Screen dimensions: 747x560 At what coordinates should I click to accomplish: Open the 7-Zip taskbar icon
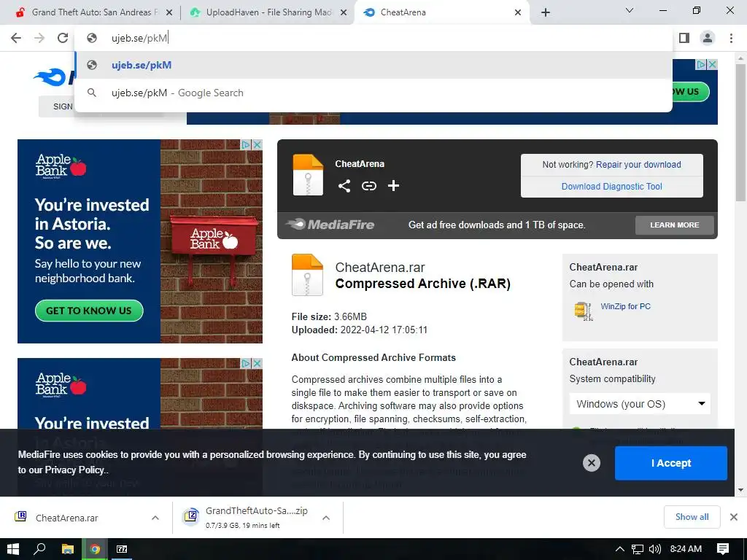tap(122, 549)
